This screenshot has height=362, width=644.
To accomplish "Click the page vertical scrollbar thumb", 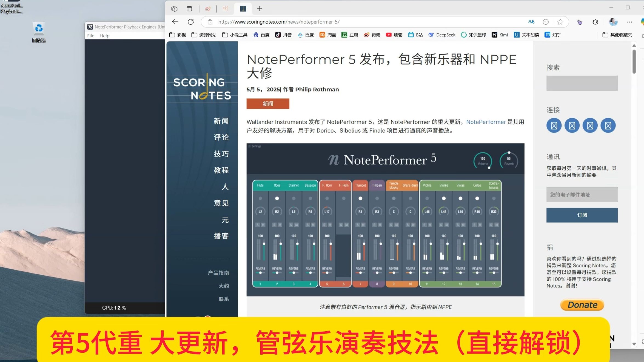I will (634, 61).
